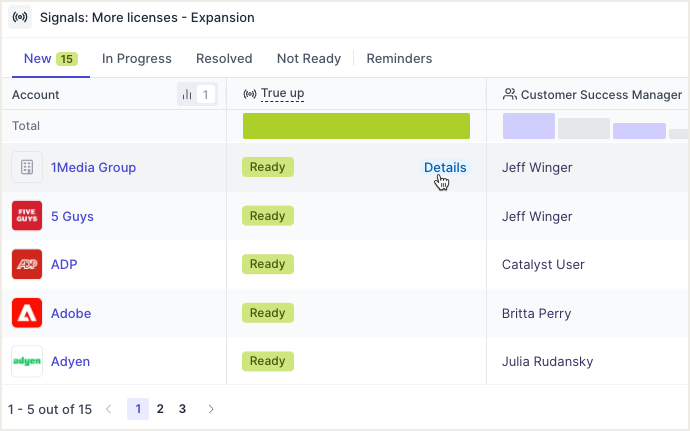Click the signal icon beside True up

pos(250,94)
